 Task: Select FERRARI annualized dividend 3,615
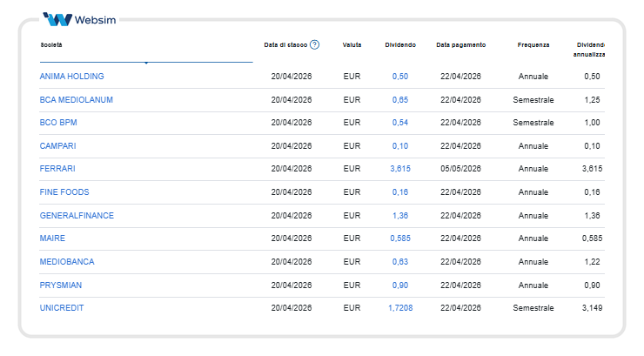593,168
